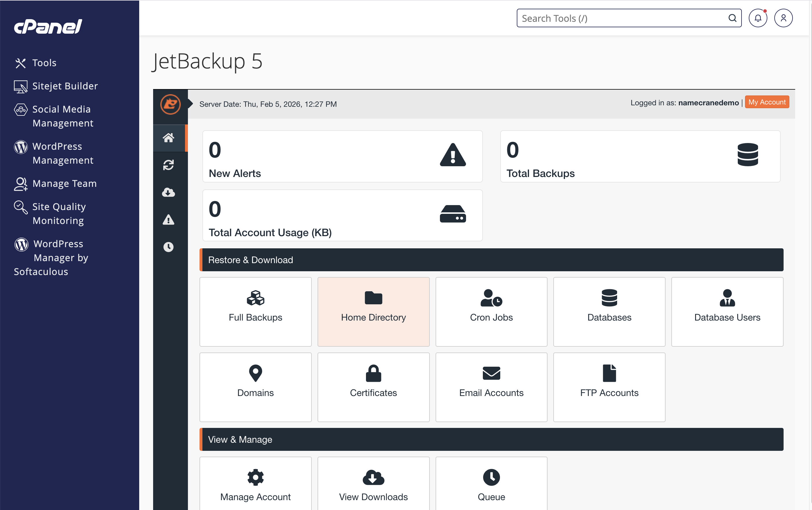Click the search magnifier icon
Screen dimensions: 812x510
tap(732, 18)
